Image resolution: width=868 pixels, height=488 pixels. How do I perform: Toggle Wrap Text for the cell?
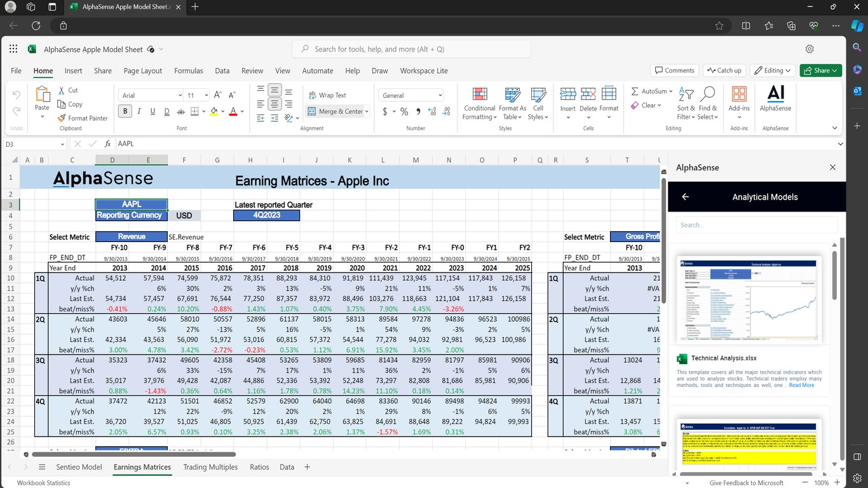point(328,95)
